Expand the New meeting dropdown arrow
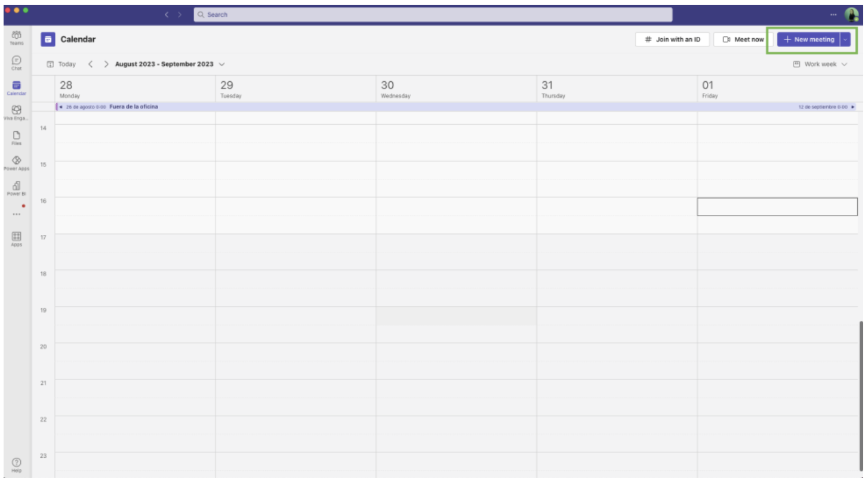 (x=845, y=39)
